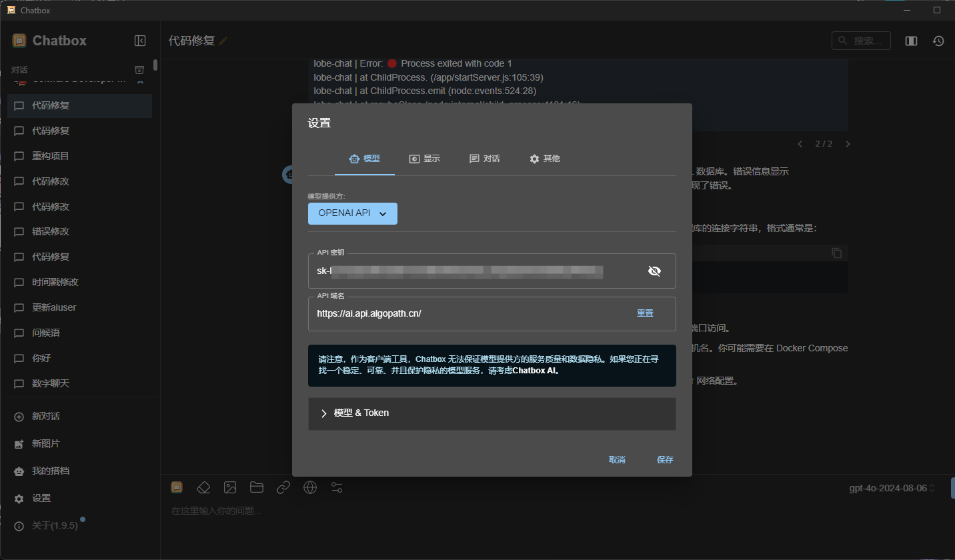This screenshot has height=560, width=955.
Task: Click the eraser icon in input toolbar
Action: click(x=203, y=487)
